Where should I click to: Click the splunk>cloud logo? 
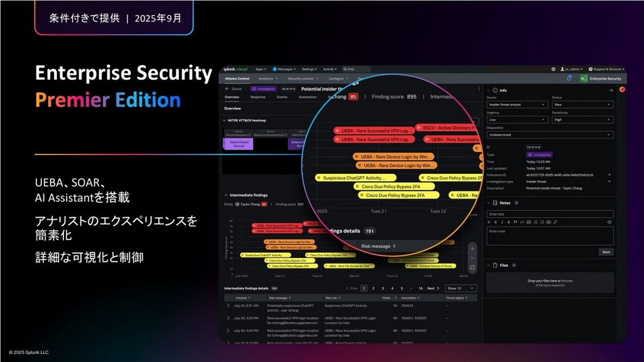(235, 69)
